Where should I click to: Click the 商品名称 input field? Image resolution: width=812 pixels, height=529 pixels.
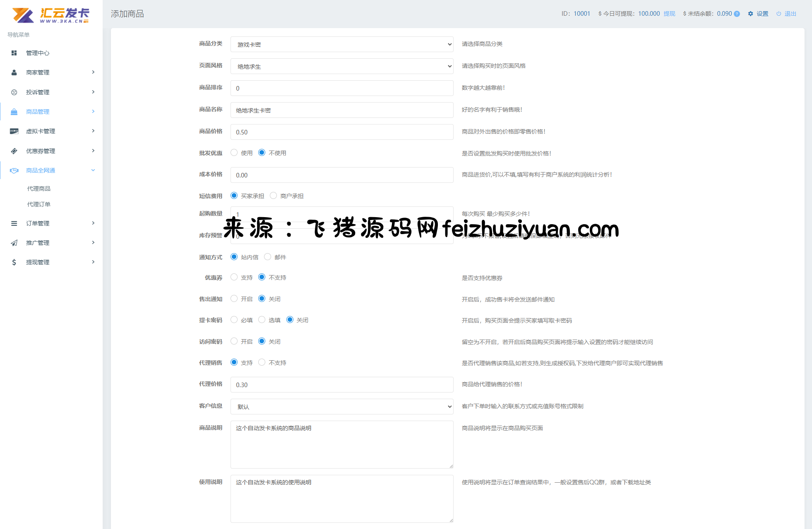(341, 110)
